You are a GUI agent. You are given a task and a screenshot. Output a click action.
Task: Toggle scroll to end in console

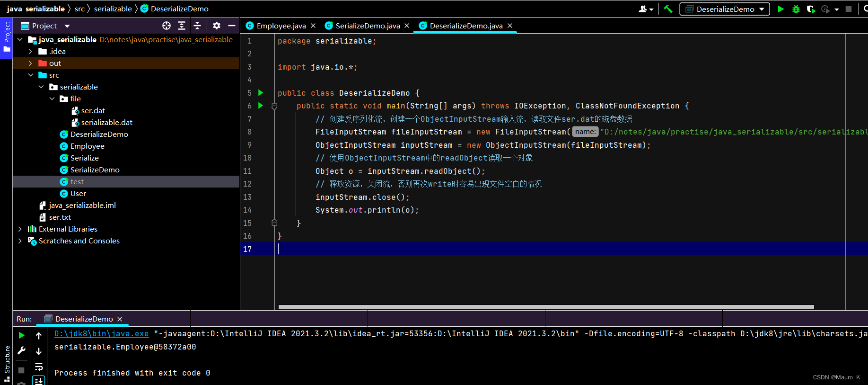[x=39, y=380]
